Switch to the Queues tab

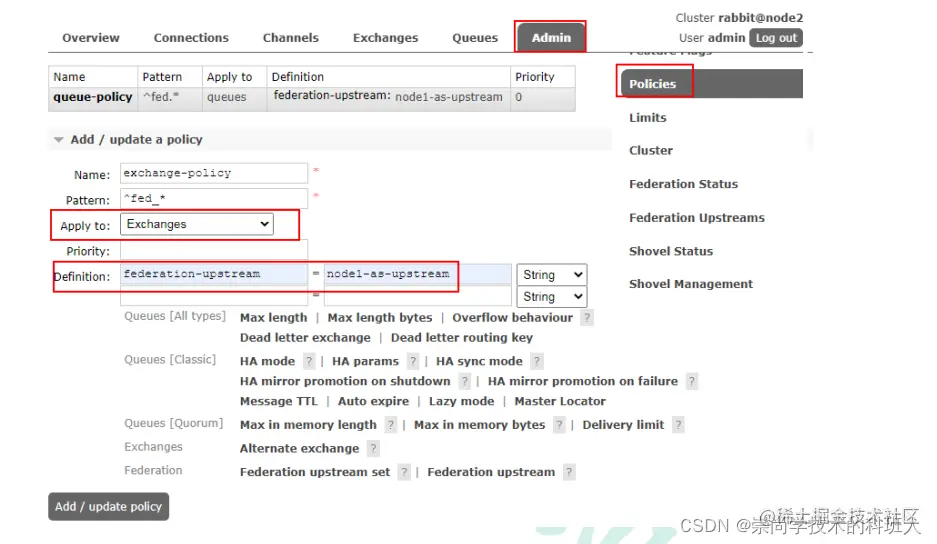pos(474,38)
